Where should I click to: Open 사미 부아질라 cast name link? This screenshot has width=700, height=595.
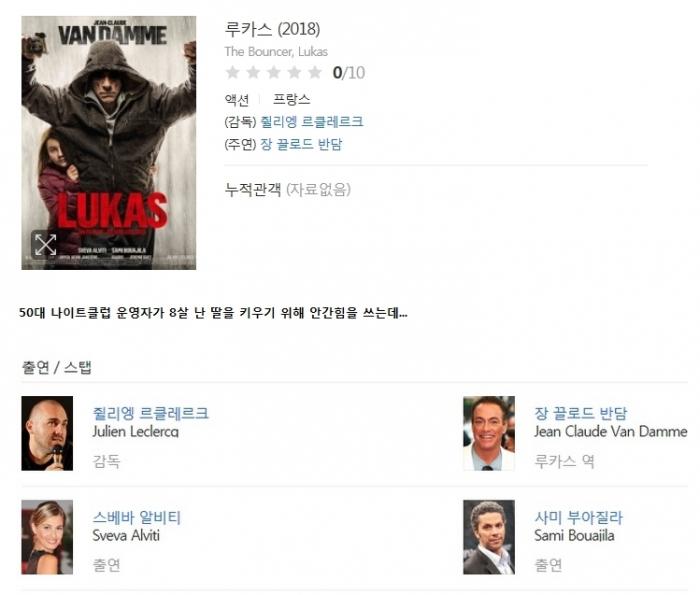(x=579, y=517)
